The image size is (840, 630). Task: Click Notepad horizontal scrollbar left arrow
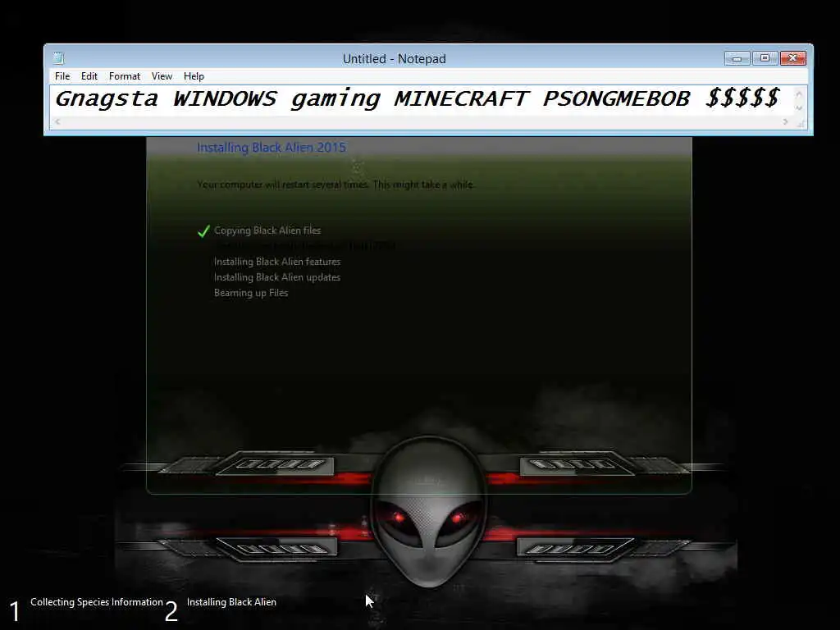coord(57,122)
